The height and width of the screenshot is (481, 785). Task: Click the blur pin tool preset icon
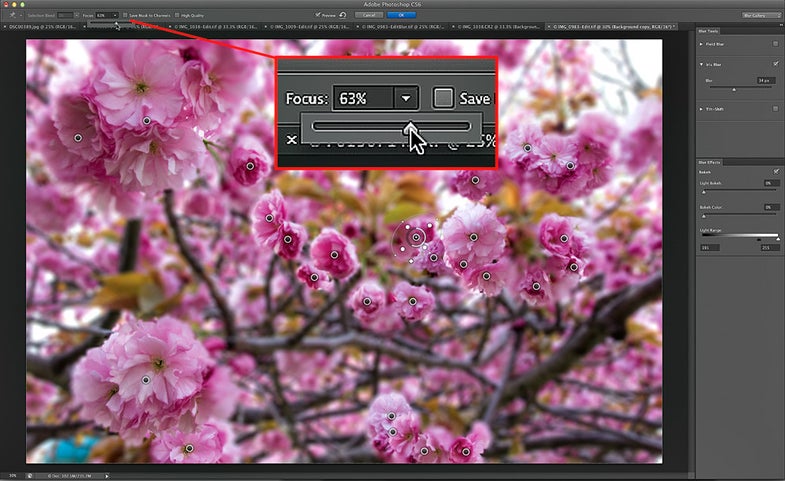[x=13, y=16]
